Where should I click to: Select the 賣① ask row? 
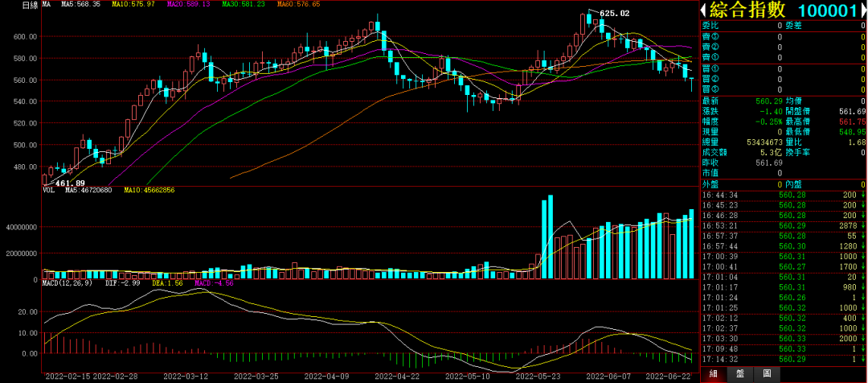pyautogui.click(x=784, y=57)
